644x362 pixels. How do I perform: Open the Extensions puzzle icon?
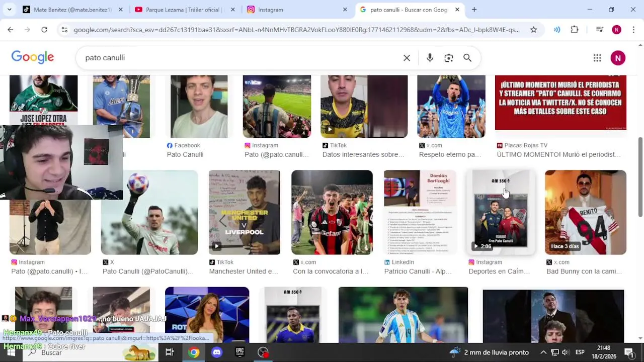click(575, 30)
